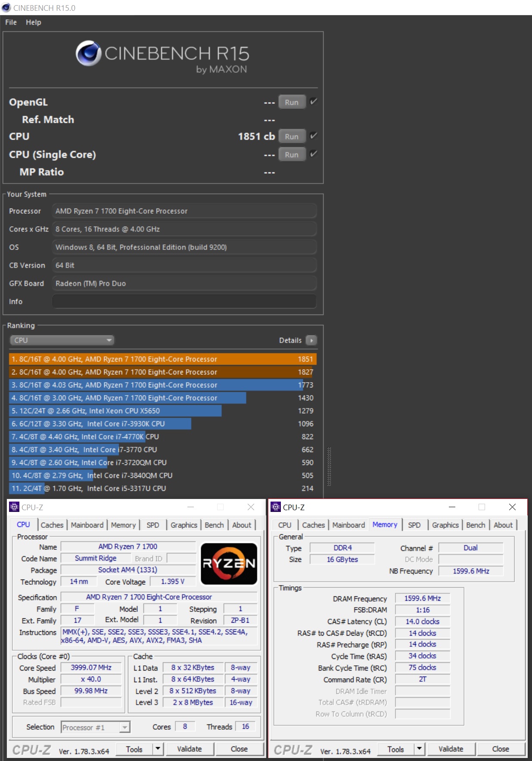Open the File menu
532x761 pixels.
[11, 22]
